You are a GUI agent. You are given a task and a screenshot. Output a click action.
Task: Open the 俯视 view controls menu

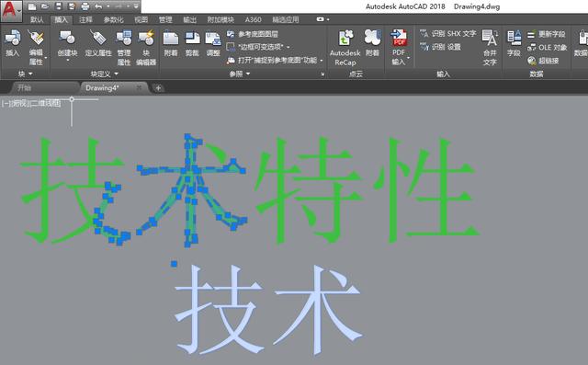tap(20, 103)
